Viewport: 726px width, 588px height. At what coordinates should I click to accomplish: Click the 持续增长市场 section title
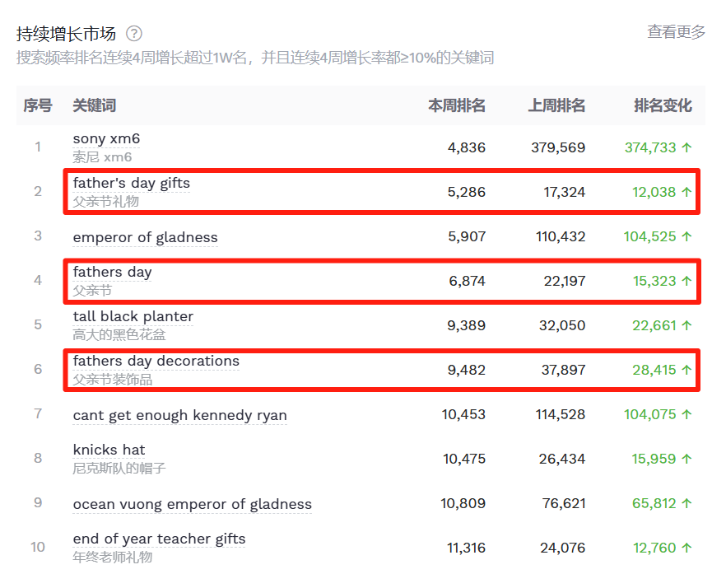pyautogui.click(x=66, y=34)
